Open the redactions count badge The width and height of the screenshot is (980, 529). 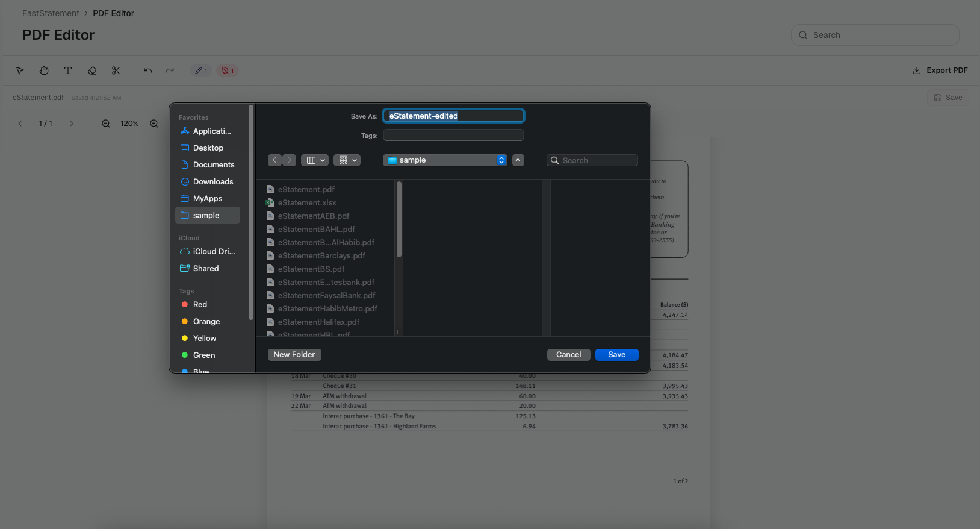pos(228,70)
